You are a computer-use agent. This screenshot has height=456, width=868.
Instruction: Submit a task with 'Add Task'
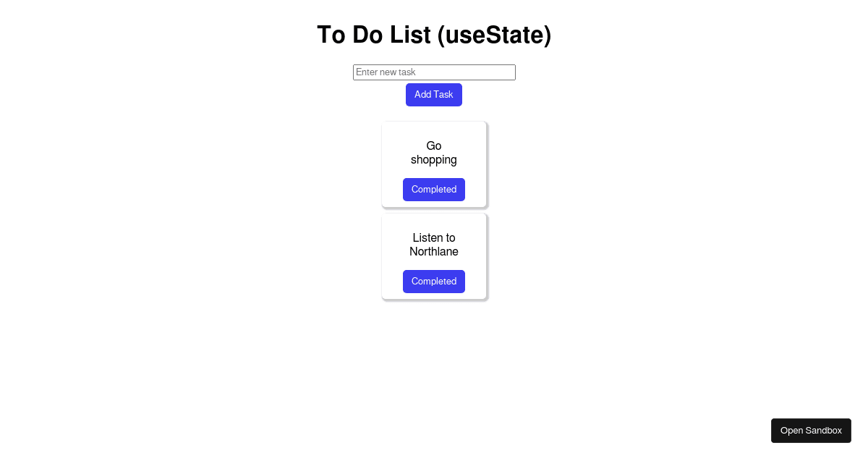point(434,94)
